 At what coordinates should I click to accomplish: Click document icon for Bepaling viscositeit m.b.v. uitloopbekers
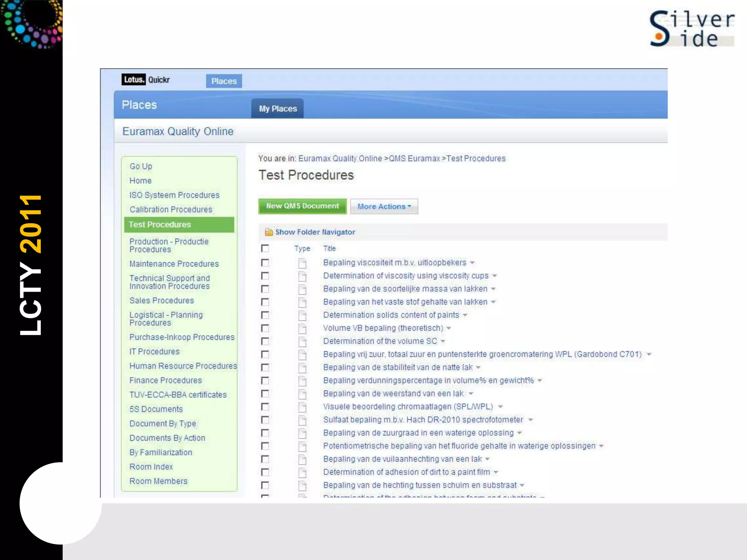coord(302,263)
